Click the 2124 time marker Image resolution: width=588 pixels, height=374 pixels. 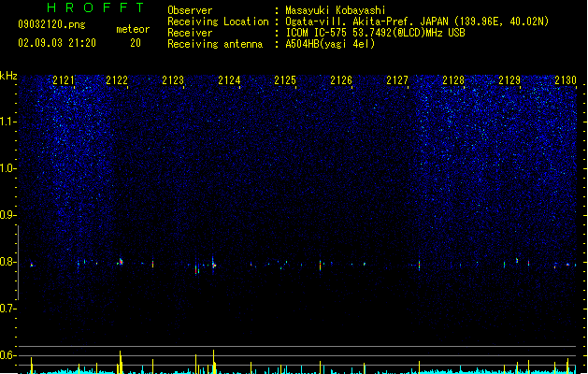229,80
